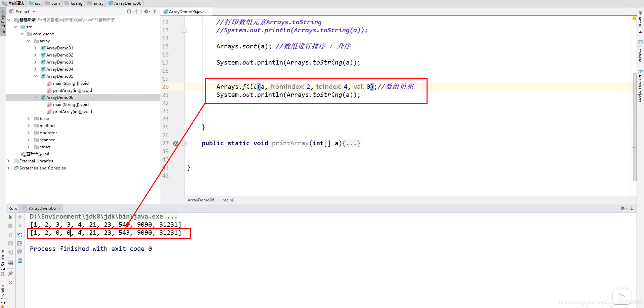
Task: Collapse the src folder node
Action: [15, 27]
